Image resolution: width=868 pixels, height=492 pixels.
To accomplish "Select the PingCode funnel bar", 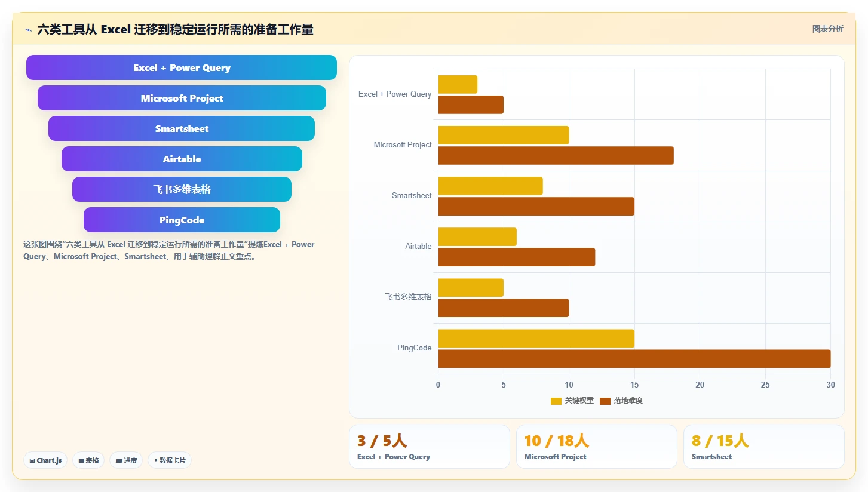I will tap(182, 220).
